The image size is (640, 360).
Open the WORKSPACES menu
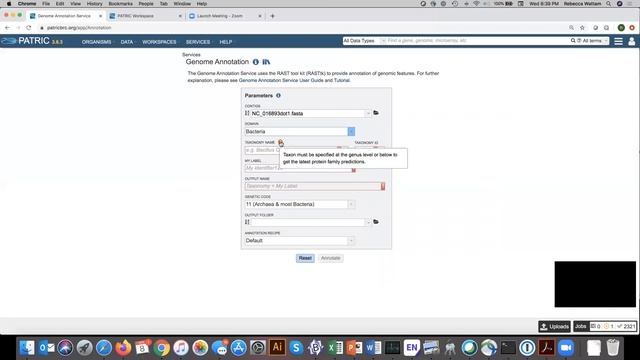pyautogui.click(x=160, y=42)
